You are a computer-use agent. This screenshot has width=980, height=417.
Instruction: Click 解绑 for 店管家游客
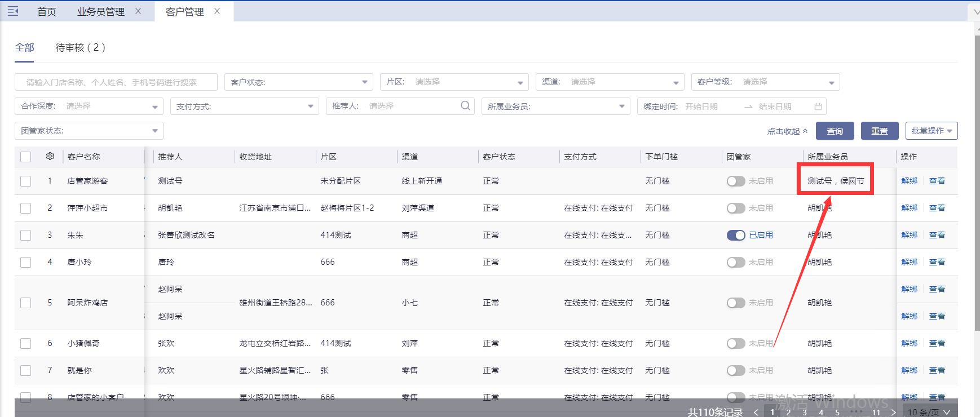click(x=910, y=181)
